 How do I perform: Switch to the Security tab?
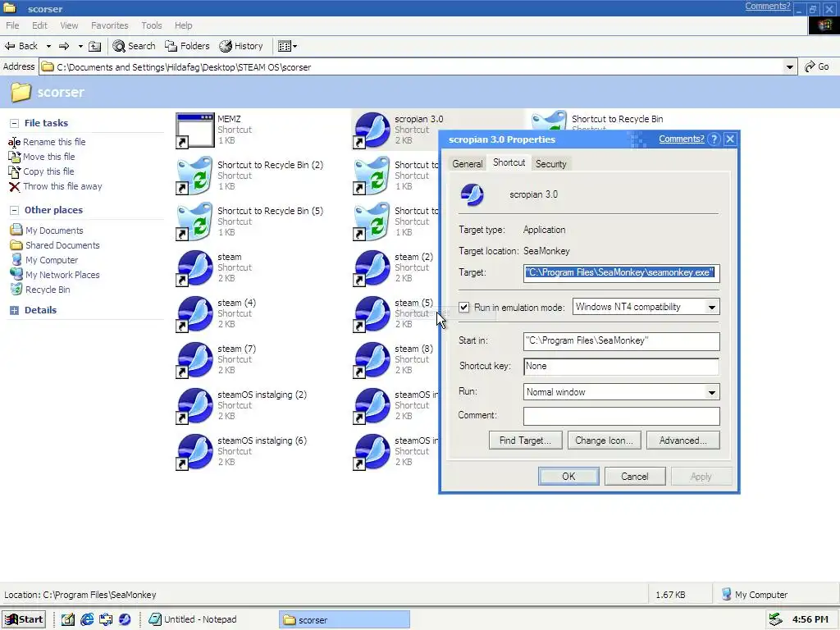point(550,164)
